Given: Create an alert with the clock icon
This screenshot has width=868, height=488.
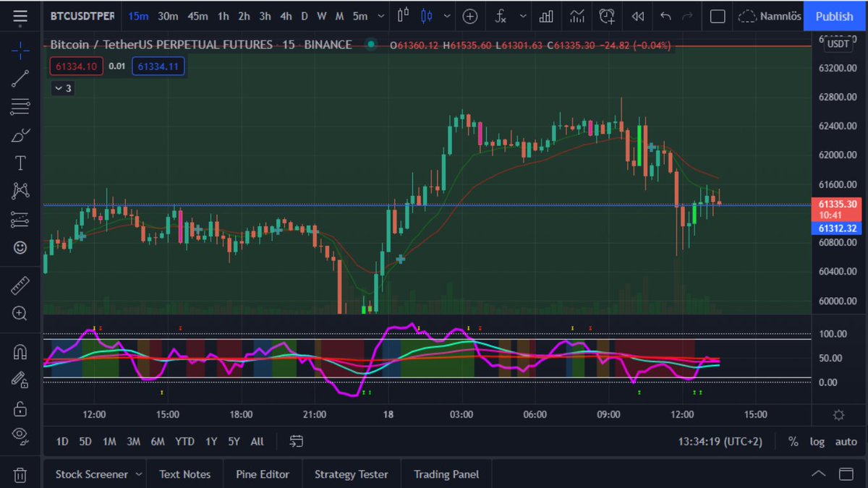Looking at the screenshot, I should coord(607,16).
